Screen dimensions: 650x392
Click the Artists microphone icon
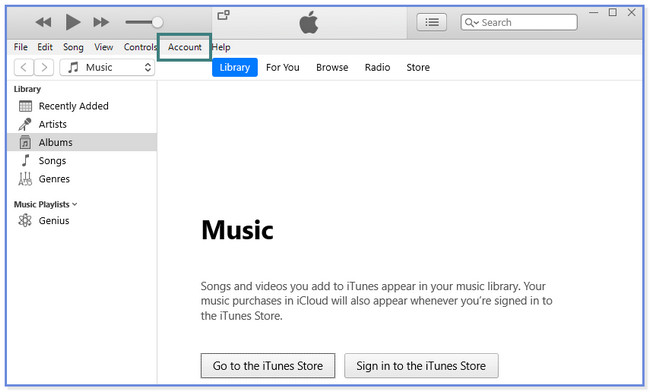[x=25, y=124]
